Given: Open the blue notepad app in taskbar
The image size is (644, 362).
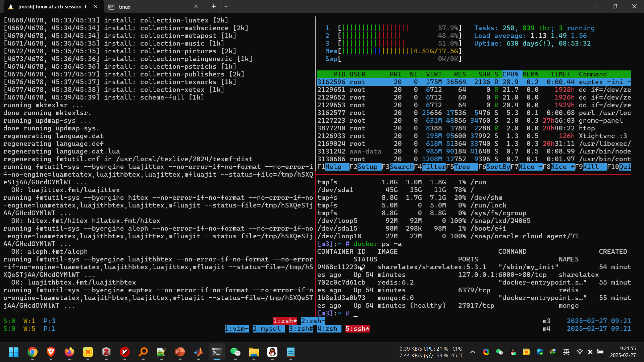Looking at the screenshot, I should [x=291, y=352].
